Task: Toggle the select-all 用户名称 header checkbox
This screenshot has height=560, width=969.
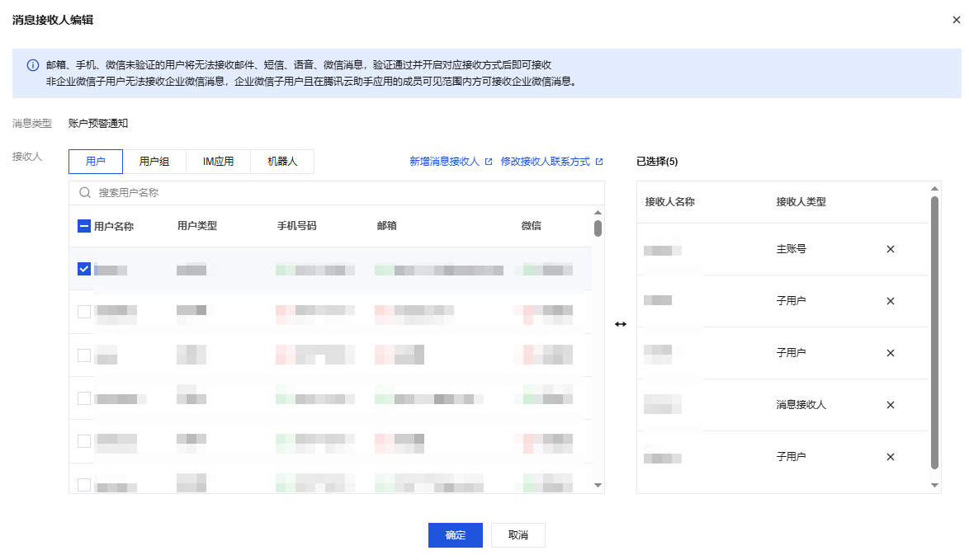Action: click(x=84, y=226)
